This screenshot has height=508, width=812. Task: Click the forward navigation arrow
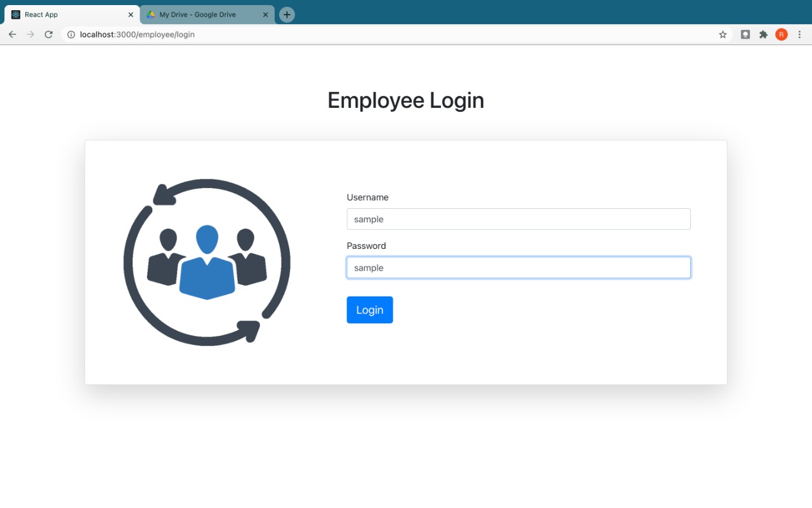30,34
